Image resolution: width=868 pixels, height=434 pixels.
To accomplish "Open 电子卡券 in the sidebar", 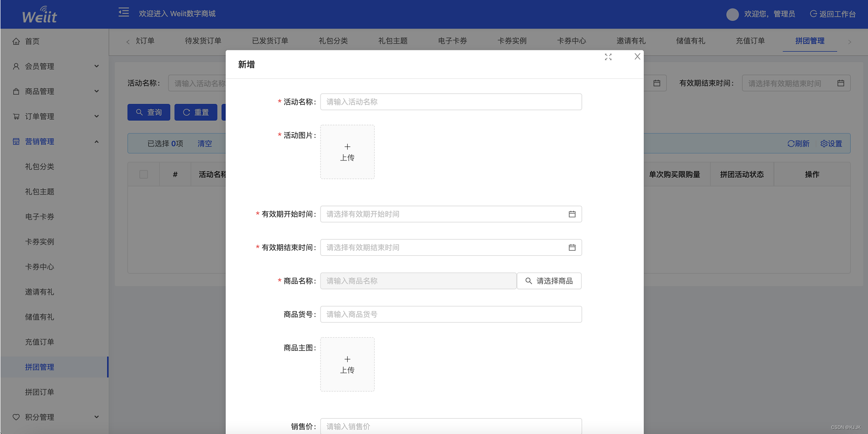I will [x=39, y=217].
